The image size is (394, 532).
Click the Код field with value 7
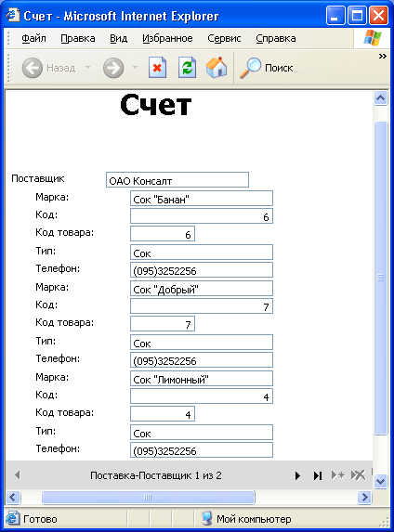pos(202,306)
